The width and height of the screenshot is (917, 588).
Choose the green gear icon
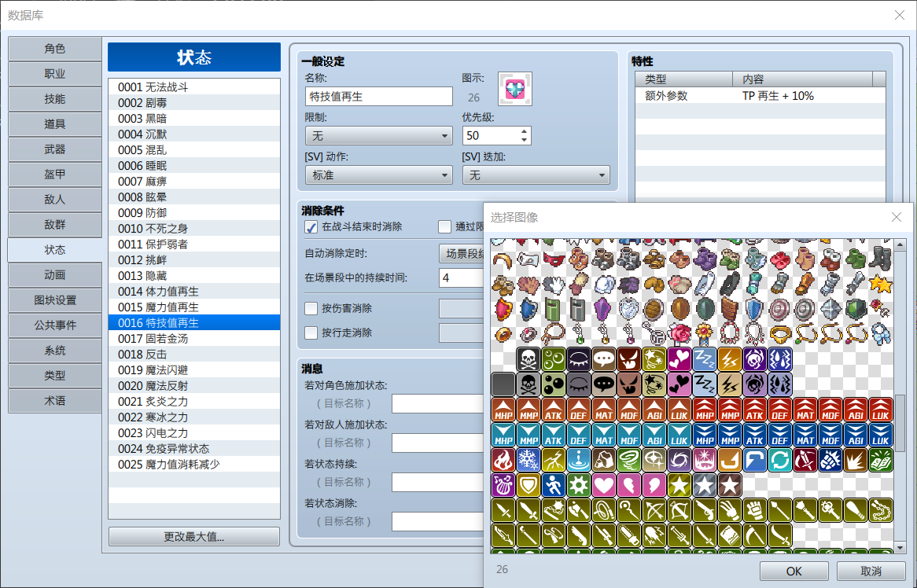coord(578,485)
